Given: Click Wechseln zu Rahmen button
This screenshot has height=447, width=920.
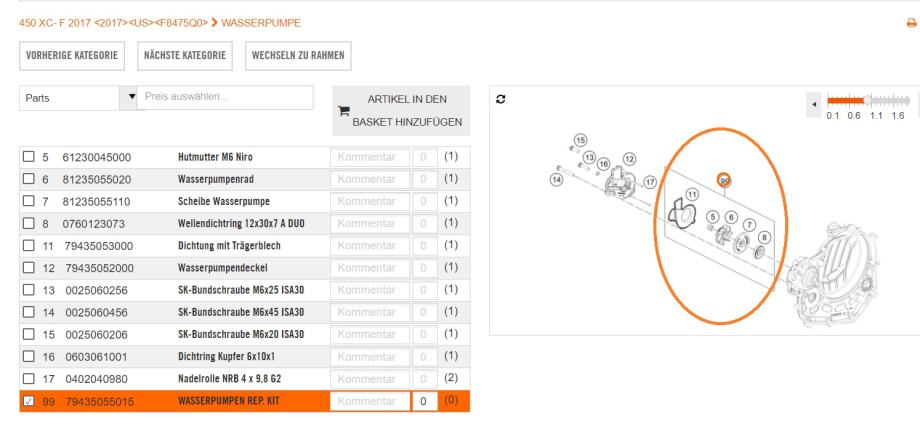Looking at the screenshot, I should [x=298, y=56].
